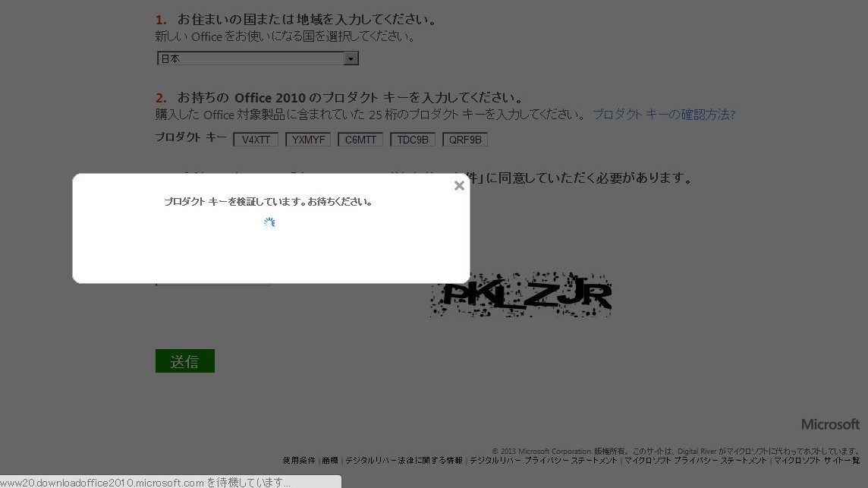Click the loading spinner in the dialog

coord(269,222)
